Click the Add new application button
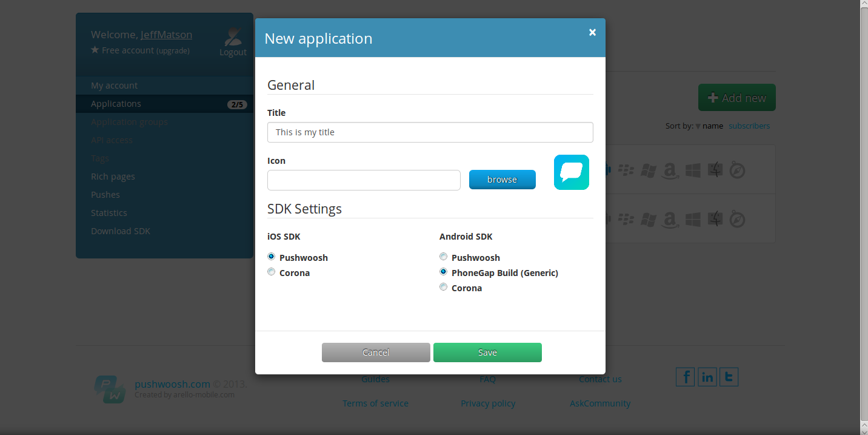This screenshot has height=435, width=868. (x=737, y=98)
